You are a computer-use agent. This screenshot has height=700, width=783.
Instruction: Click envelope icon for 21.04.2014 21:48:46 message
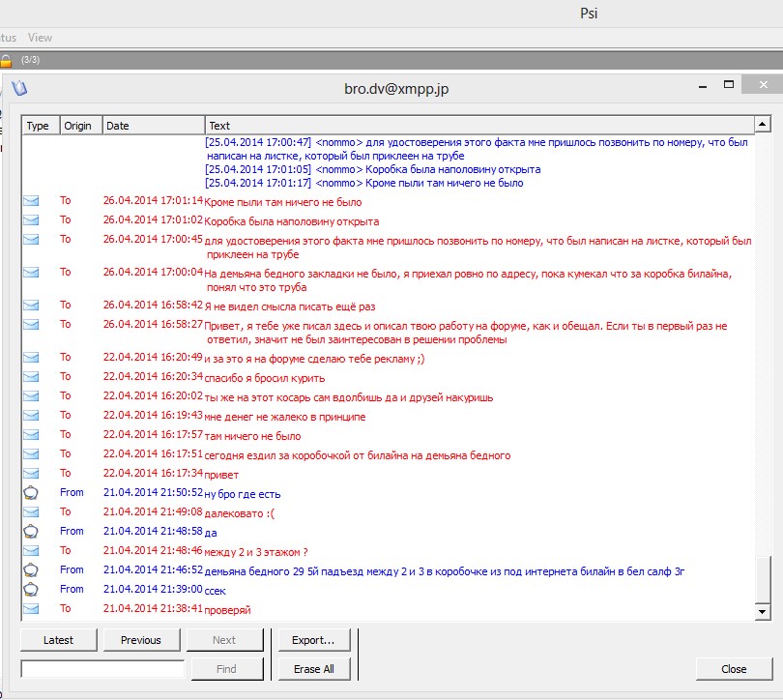31,551
